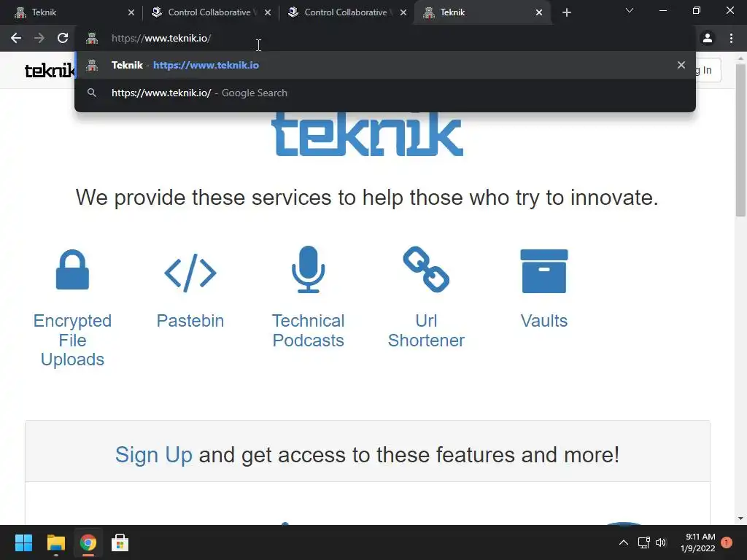Image resolution: width=747 pixels, height=560 pixels.
Task: Switch to third tab, second Control Collaborative
Action: click(x=346, y=12)
